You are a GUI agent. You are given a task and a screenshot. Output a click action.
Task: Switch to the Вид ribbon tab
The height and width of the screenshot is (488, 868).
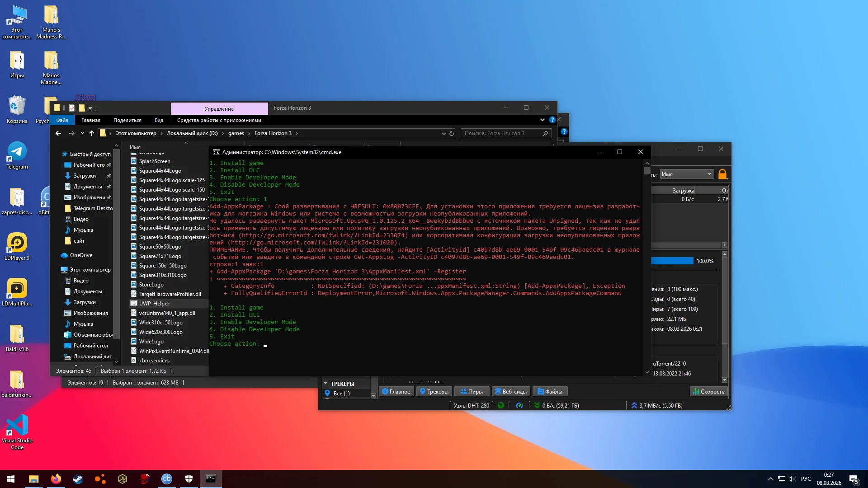[x=159, y=120]
